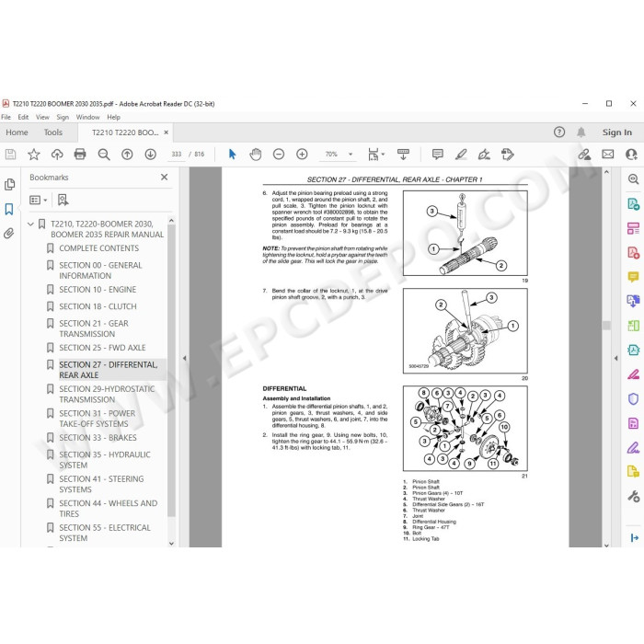Open the View menu

coord(42,117)
